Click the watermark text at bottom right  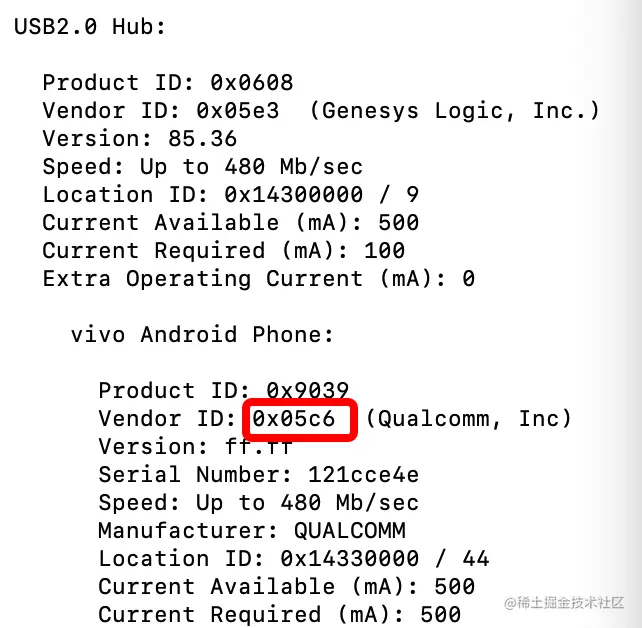(564, 603)
